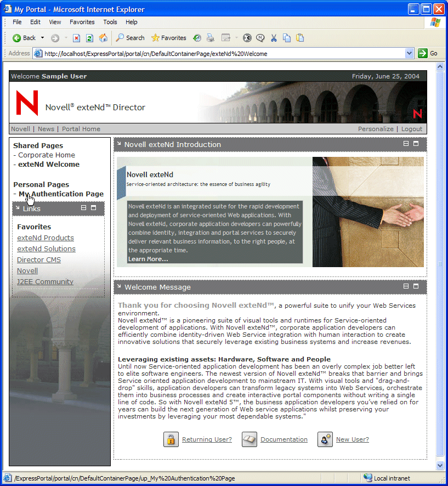Viewport: 448px width, 486px height.
Task: Open the Corporate Home shared page
Action: click(47, 155)
